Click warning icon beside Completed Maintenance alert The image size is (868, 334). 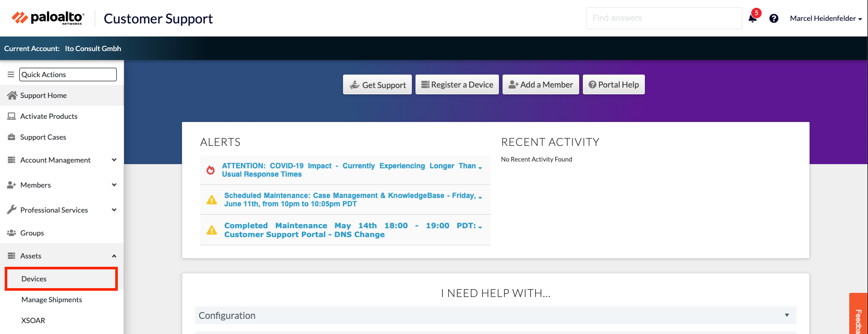tap(212, 230)
